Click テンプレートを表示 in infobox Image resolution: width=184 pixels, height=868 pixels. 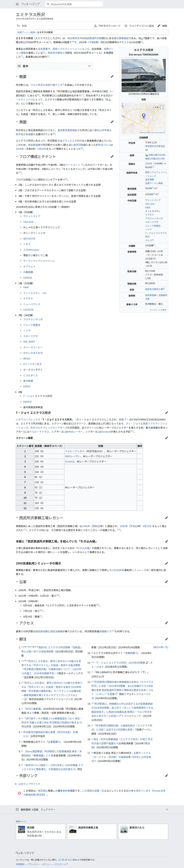coord(158,310)
